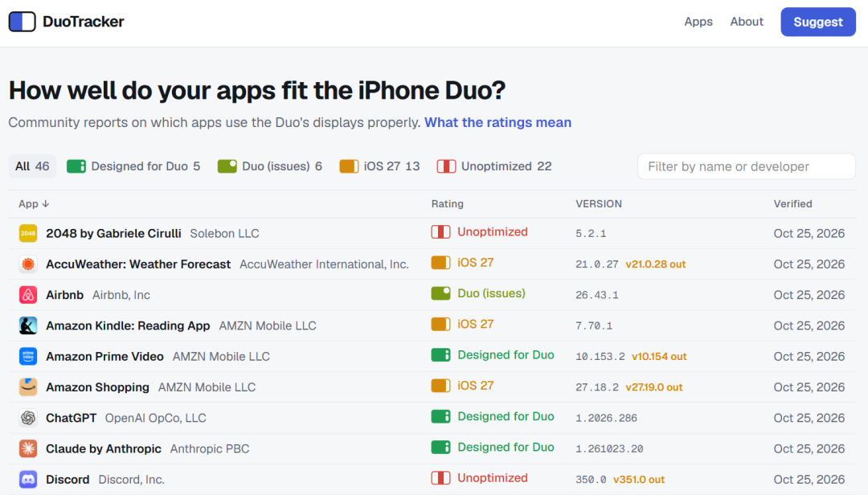
Task: Filter by Duo (issues) 6
Action: [x=269, y=166]
